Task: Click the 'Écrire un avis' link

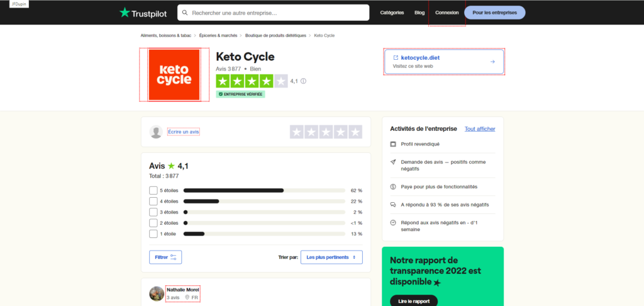Action: pyautogui.click(x=184, y=132)
